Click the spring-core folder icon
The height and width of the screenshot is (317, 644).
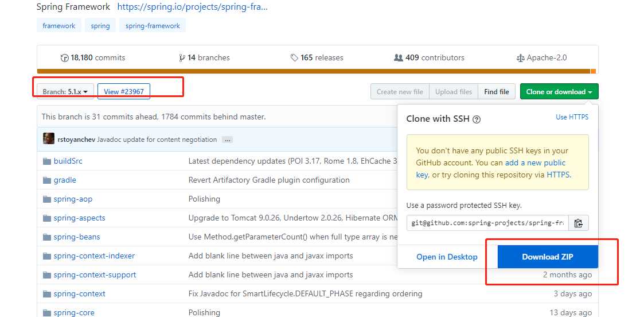[47, 312]
